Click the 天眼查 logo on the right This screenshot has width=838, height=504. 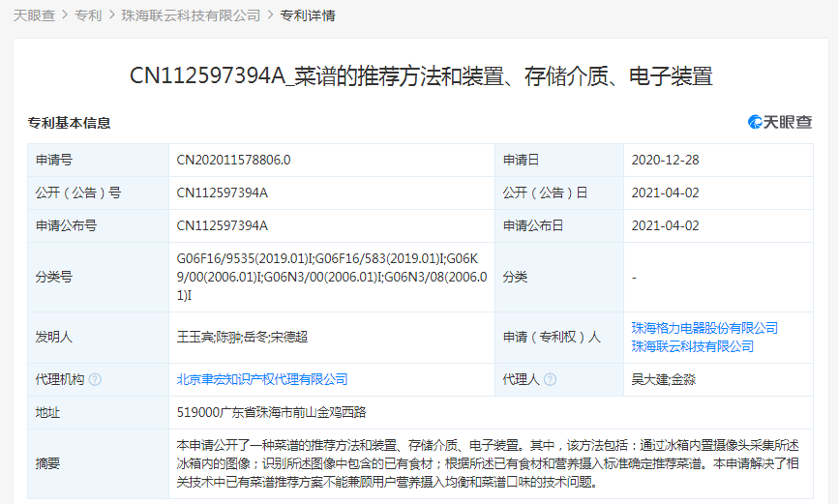tap(780, 123)
